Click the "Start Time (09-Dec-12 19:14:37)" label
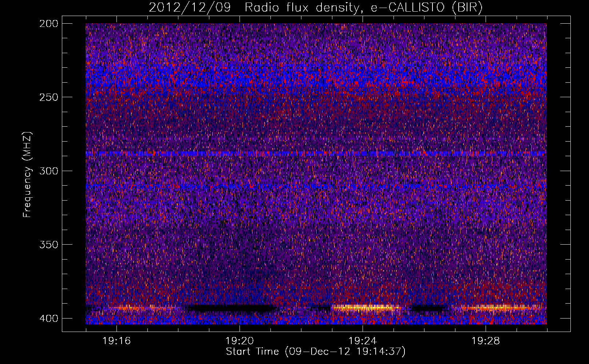The image size is (589, 364). pos(316,352)
